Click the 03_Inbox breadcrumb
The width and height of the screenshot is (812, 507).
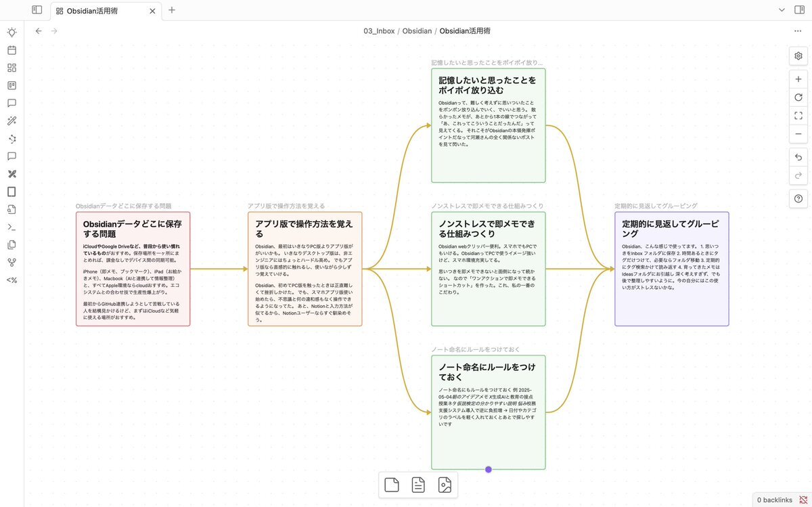tap(379, 31)
